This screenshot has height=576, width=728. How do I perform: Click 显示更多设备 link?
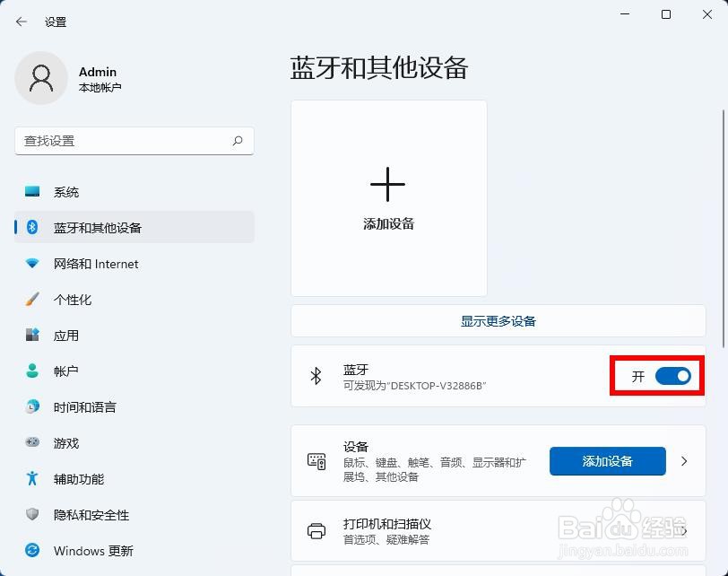click(x=498, y=321)
